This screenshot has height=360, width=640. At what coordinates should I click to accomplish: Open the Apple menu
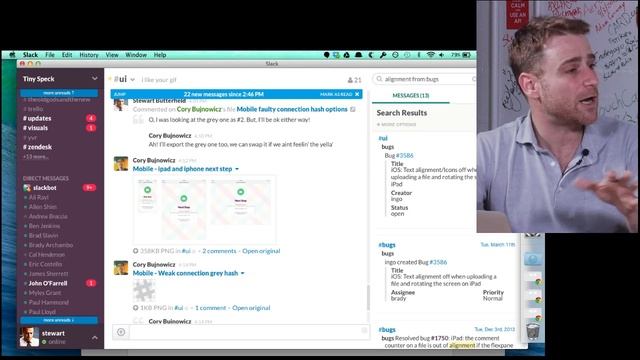coord(12,55)
